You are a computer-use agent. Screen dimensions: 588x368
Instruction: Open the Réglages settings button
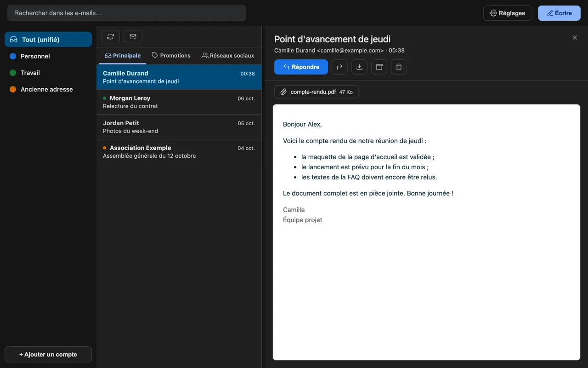[x=508, y=13]
